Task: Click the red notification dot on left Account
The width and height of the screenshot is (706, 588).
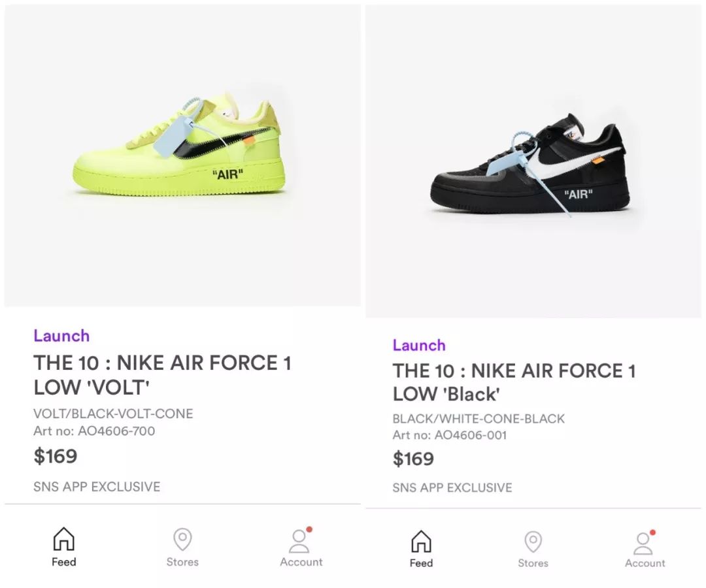Action: 309,529
